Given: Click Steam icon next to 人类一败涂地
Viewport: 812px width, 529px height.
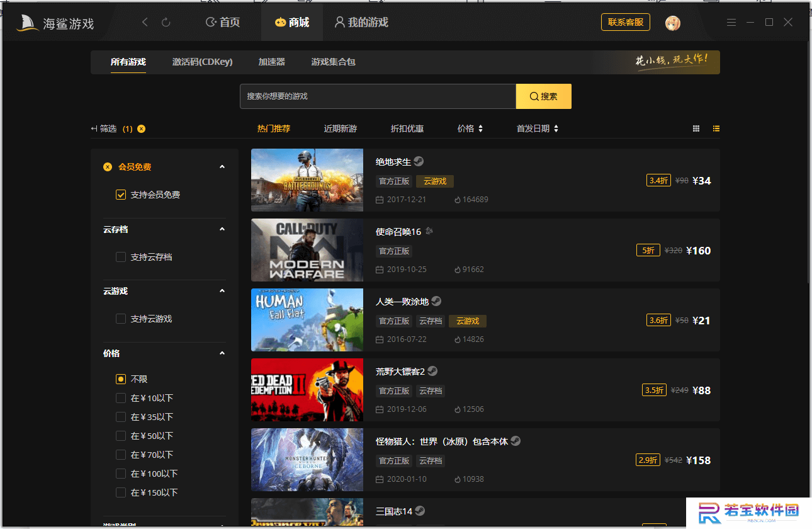Looking at the screenshot, I should 436,301.
